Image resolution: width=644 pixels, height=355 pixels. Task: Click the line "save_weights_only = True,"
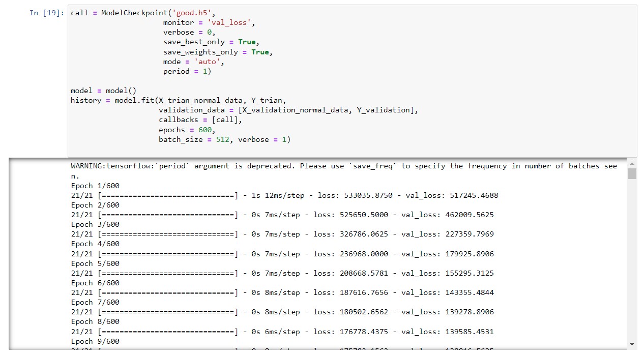pos(218,52)
